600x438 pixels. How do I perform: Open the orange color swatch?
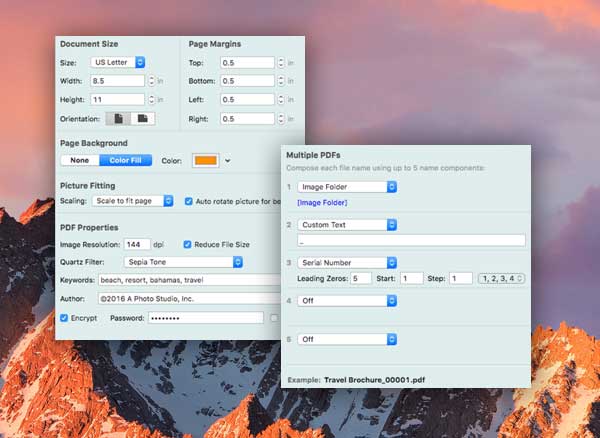[x=206, y=160]
